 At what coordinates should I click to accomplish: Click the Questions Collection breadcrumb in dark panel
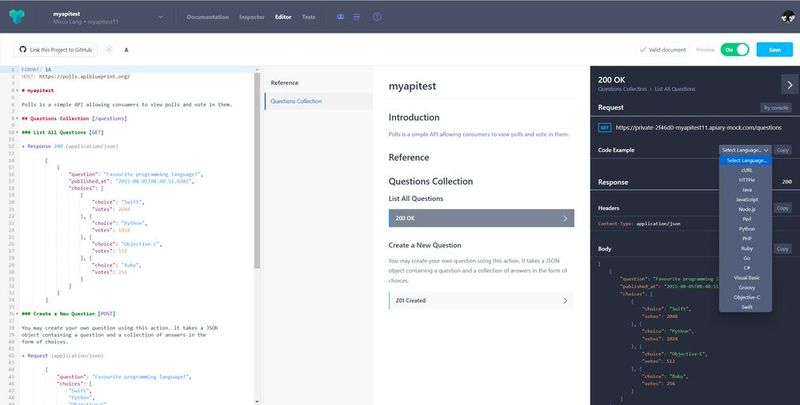(622, 89)
